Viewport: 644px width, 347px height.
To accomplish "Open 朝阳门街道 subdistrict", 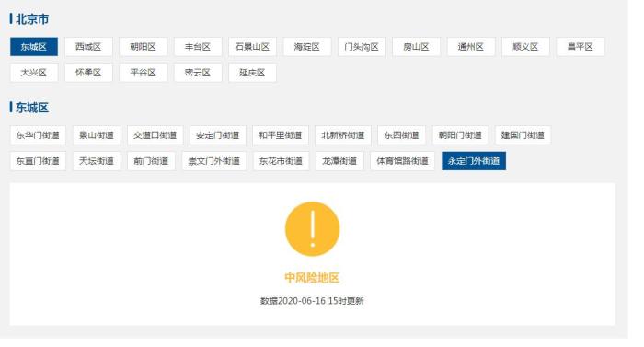I will tap(460, 135).
